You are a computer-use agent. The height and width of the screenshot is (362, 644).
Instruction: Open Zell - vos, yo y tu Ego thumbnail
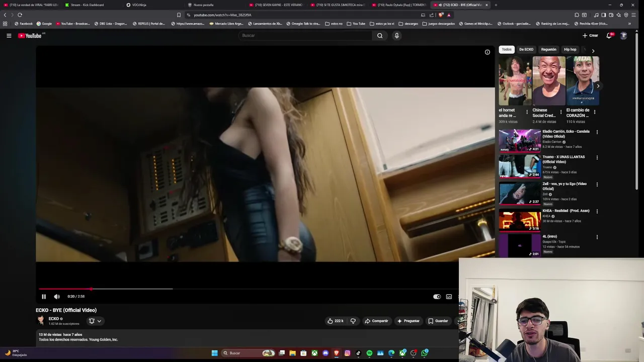click(x=520, y=193)
